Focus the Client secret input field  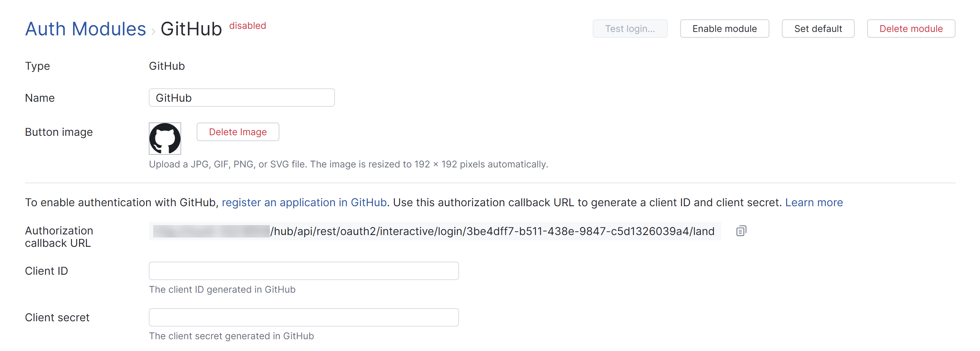click(x=304, y=317)
